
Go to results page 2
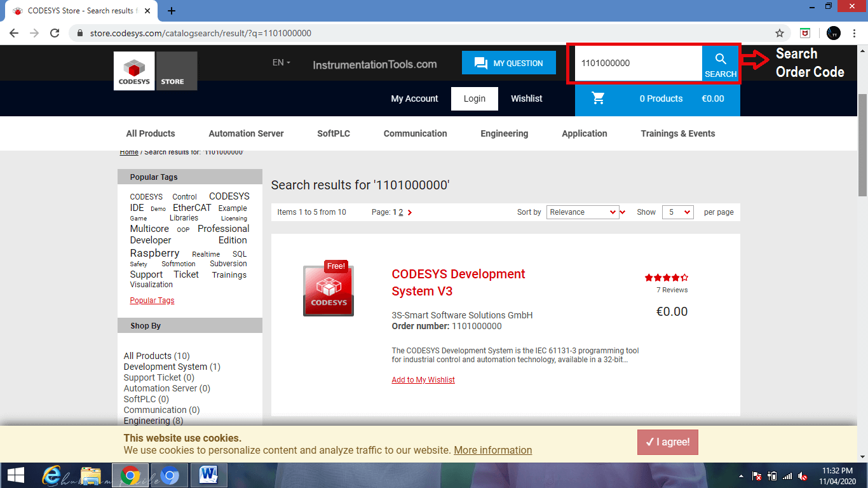coord(401,212)
